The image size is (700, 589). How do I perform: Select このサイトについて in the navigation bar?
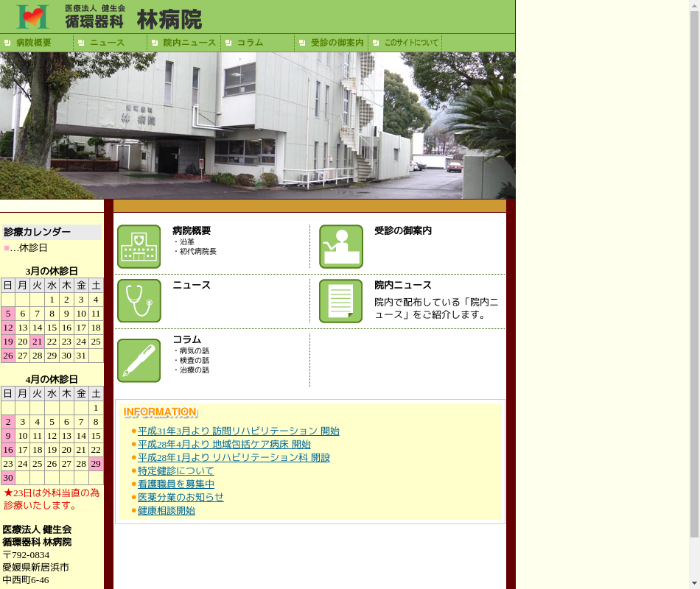coord(410,43)
